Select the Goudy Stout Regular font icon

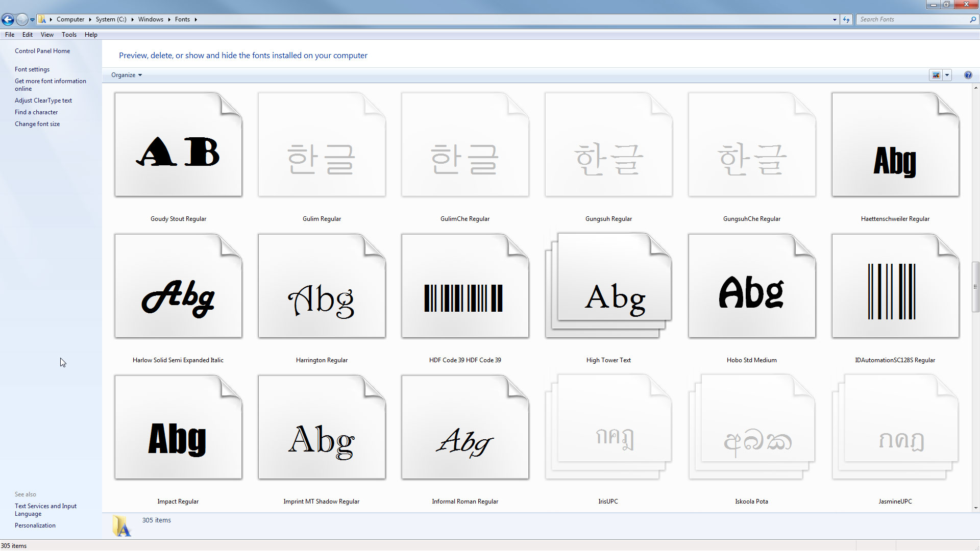pyautogui.click(x=178, y=145)
